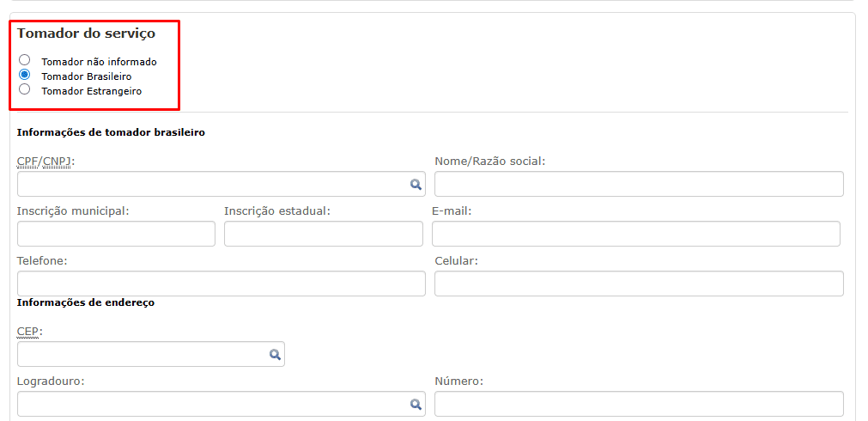The width and height of the screenshot is (868, 421).
Task: Focus the Telefone input field
Action: [x=221, y=284]
